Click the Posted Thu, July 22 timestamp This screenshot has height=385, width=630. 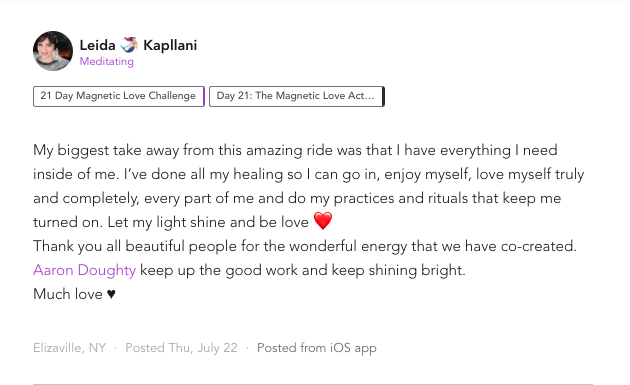(x=181, y=348)
